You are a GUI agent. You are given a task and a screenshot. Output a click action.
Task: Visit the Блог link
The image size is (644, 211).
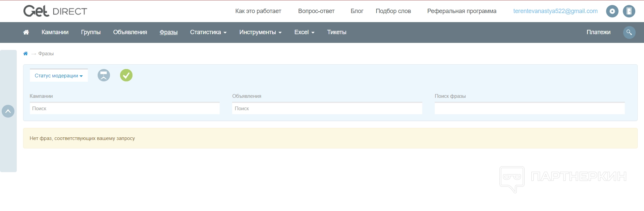point(357,11)
